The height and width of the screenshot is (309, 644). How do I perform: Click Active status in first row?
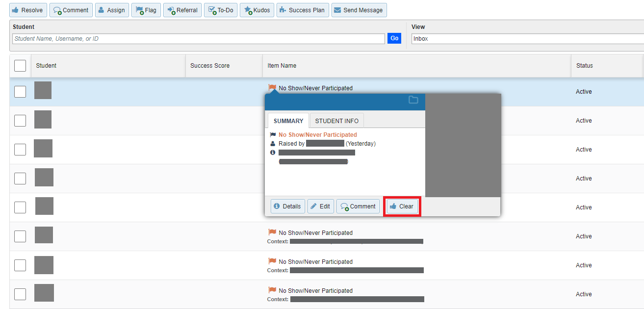[584, 92]
